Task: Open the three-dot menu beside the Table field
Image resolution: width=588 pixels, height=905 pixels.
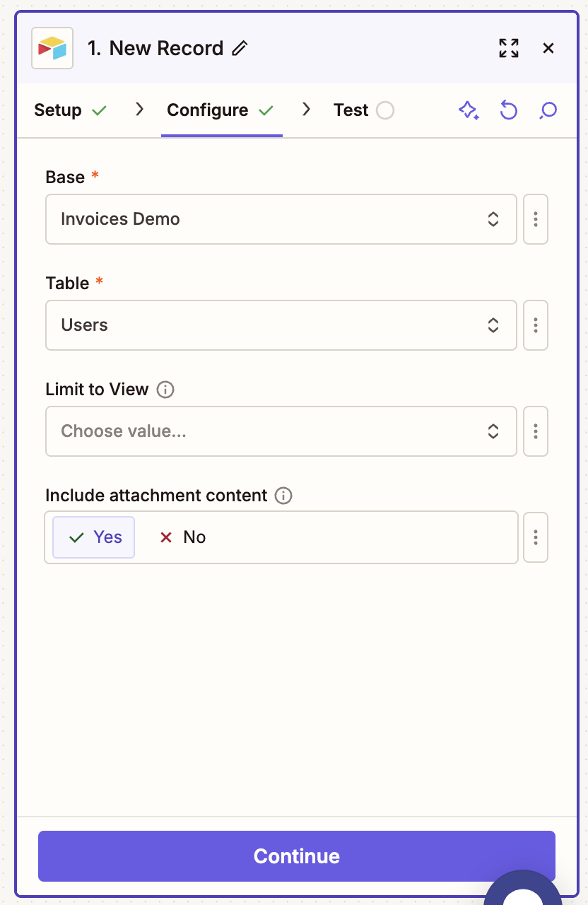Action: point(536,325)
